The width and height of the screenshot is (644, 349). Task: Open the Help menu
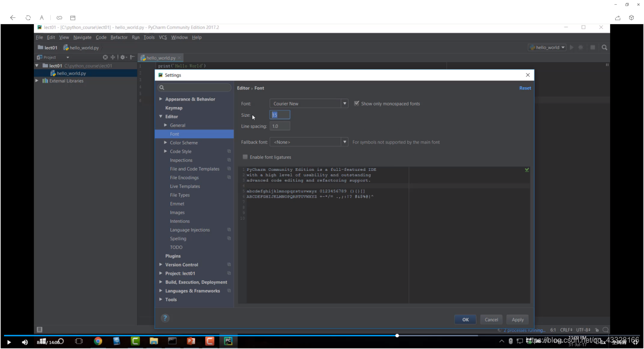(x=197, y=37)
